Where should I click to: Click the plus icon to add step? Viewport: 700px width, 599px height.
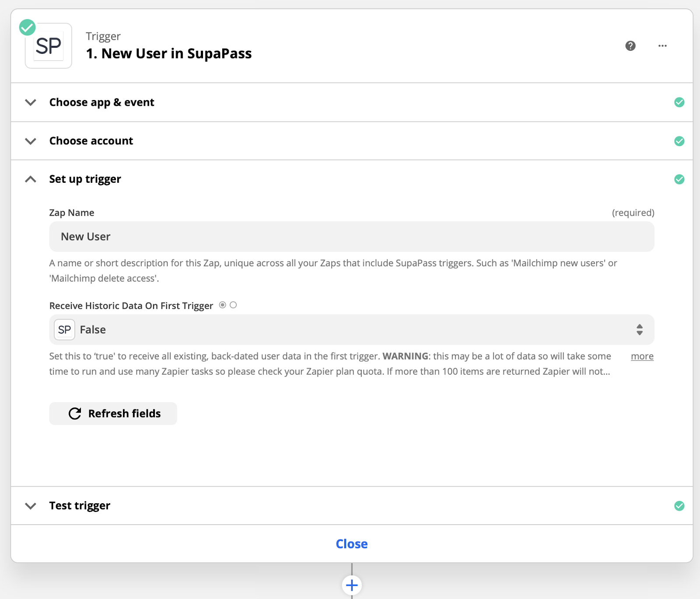tap(352, 585)
